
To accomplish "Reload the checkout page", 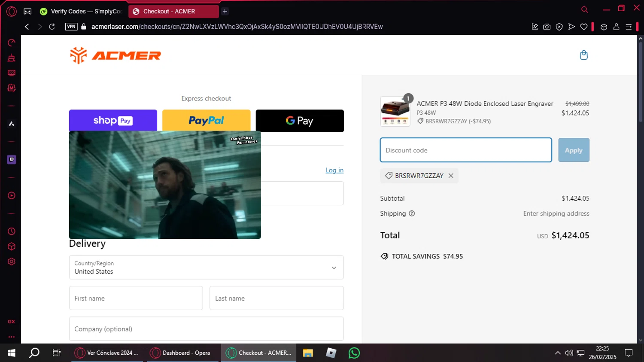I will click(52, 27).
